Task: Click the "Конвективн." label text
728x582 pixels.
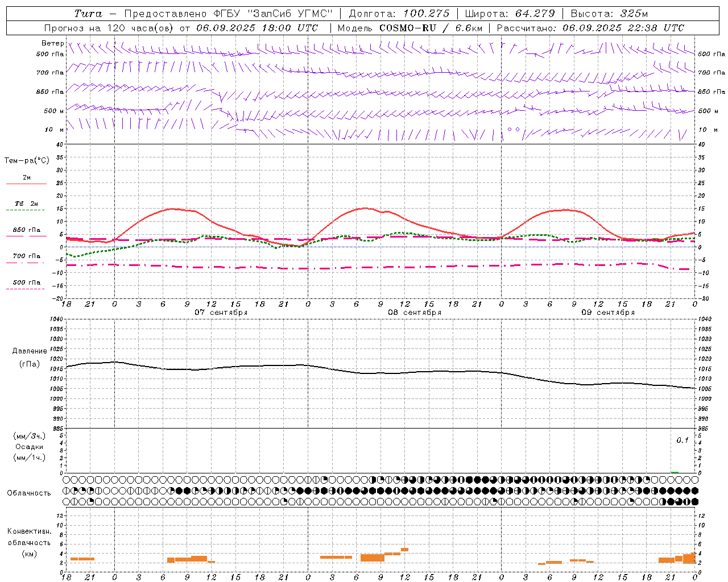Action: 30,531
